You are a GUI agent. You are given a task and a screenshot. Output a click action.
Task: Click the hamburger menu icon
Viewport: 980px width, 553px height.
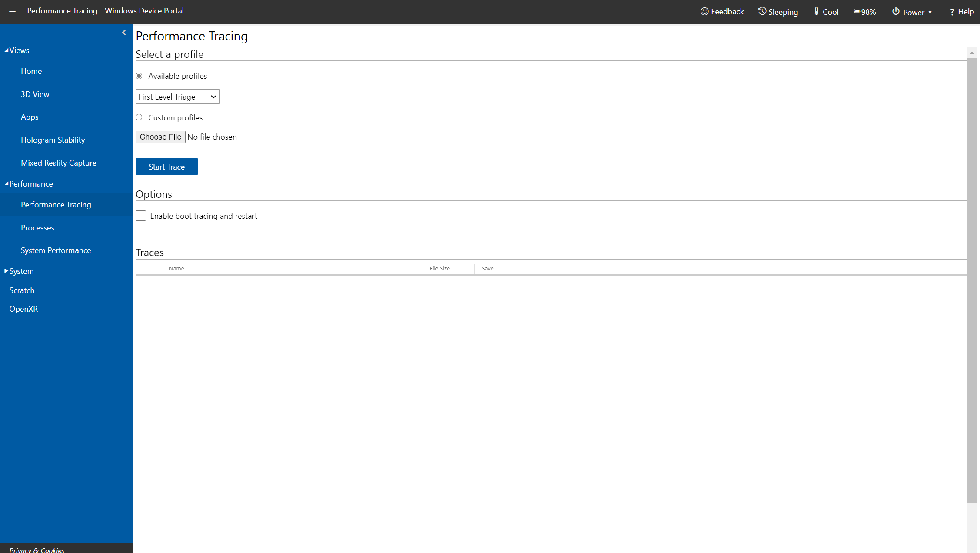coord(12,11)
